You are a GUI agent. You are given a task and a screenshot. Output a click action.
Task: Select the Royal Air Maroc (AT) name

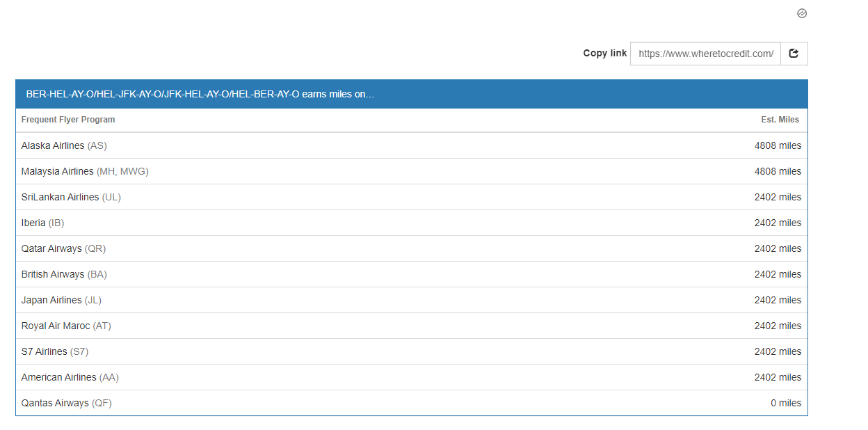(x=66, y=326)
